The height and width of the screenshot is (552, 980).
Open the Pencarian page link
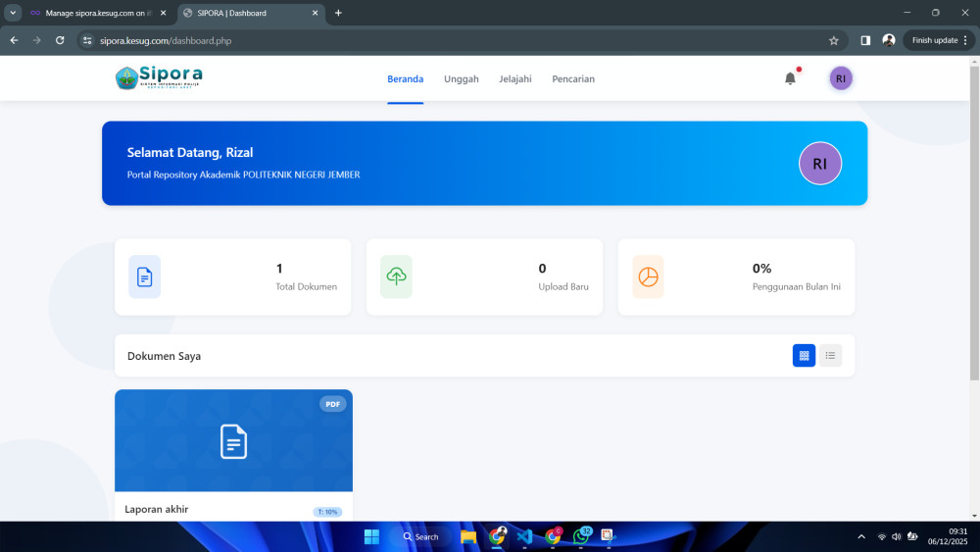coord(572,78)
